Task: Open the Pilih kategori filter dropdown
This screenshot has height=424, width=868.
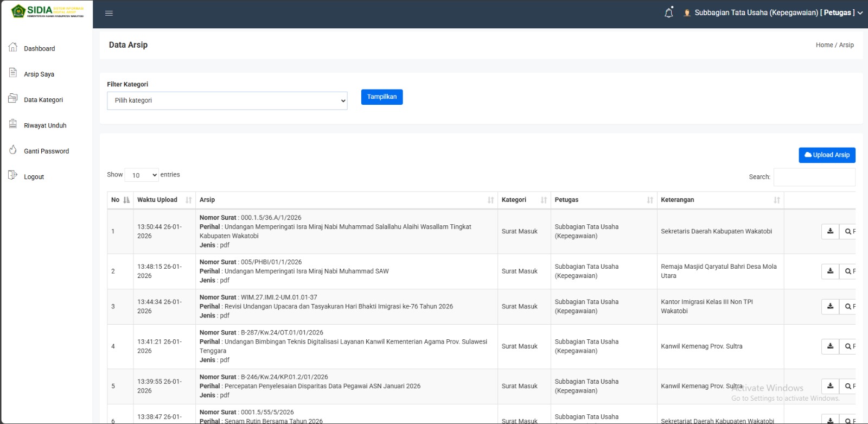Action: tap(227, 100)
